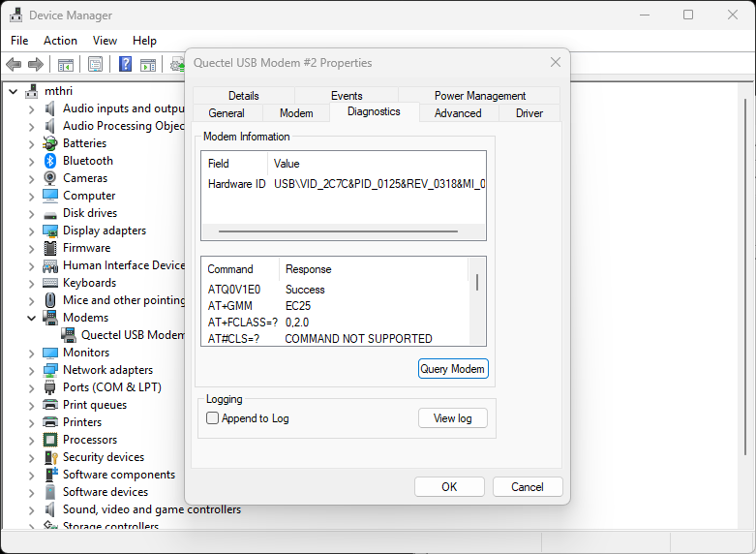The width and height of the screenshot is (756, 554).
Task: Open the View menu
Action: click(x=105, y=41)
